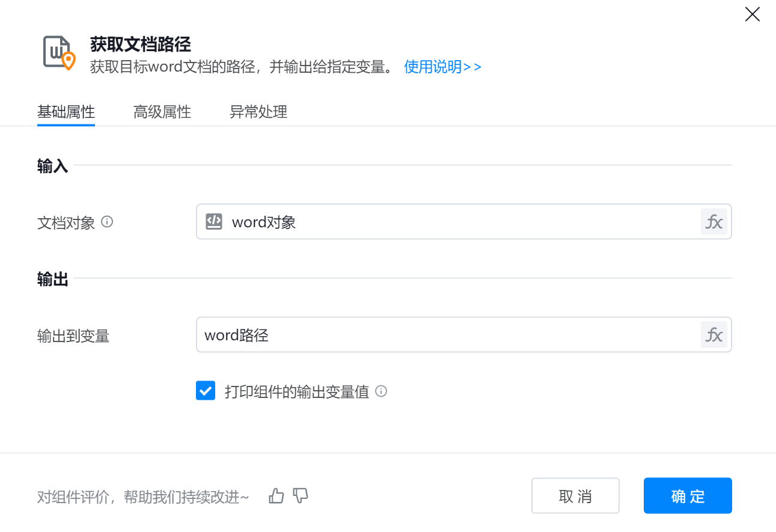Click the thumbs down rating icon
The width and height of the screenshot is (776, 532).
pyautogui.click(x=301, y=496)
